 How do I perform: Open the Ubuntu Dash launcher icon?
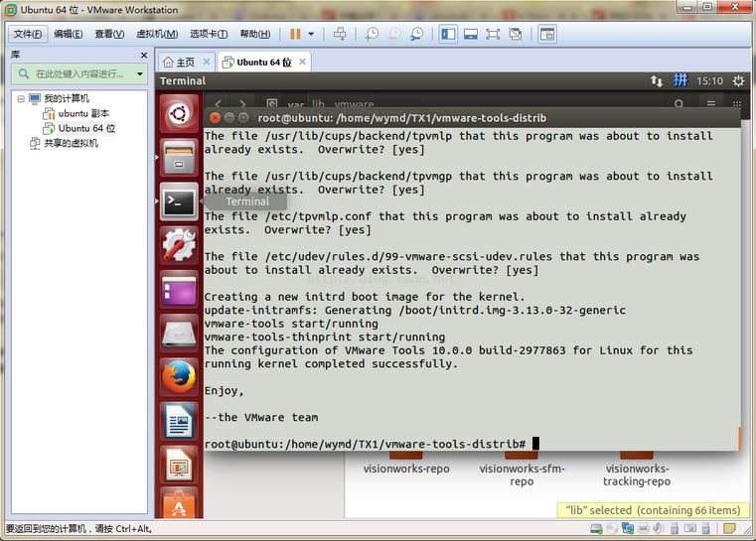click(179, 114)
